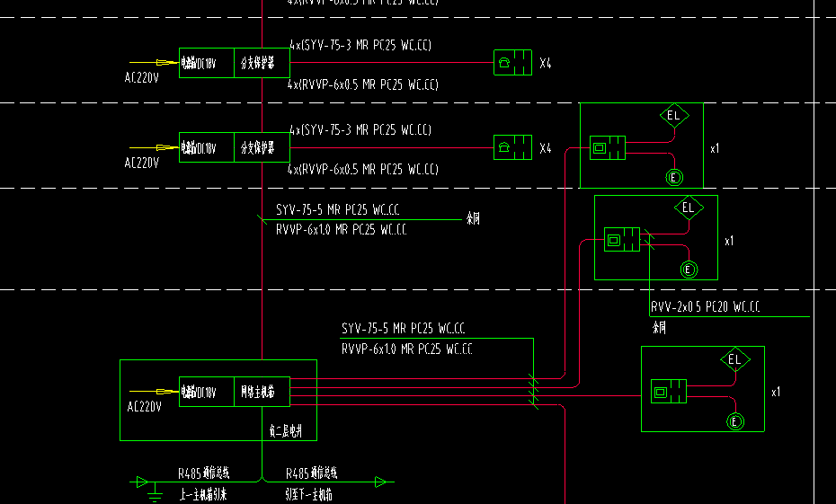Click AC220V label inside the 负二层电井 frame

144,407
